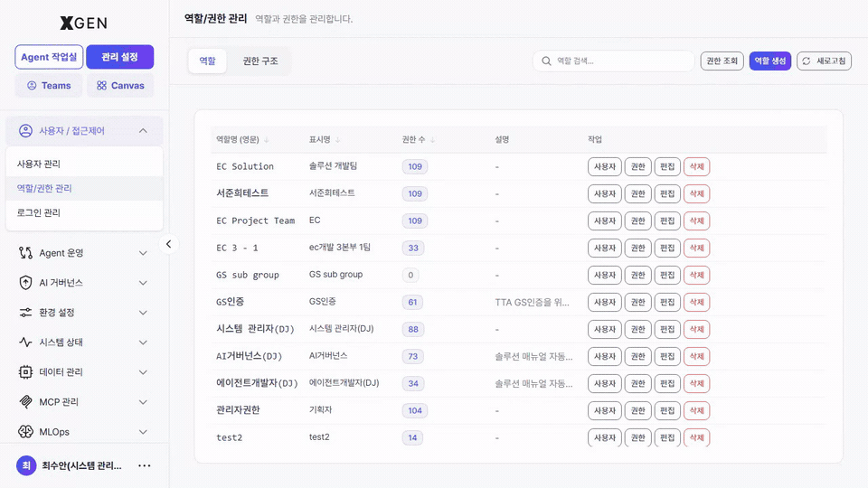The width and height of the screenshot is (868, 488).
Task: Click user name 최수안(시스템 관리...
Action: [81, 466]
